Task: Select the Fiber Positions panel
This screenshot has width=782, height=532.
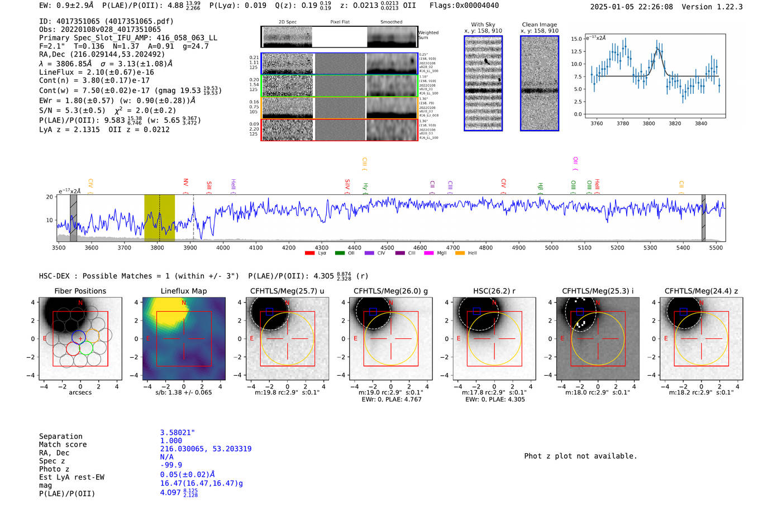Action: tap(80, 338)
